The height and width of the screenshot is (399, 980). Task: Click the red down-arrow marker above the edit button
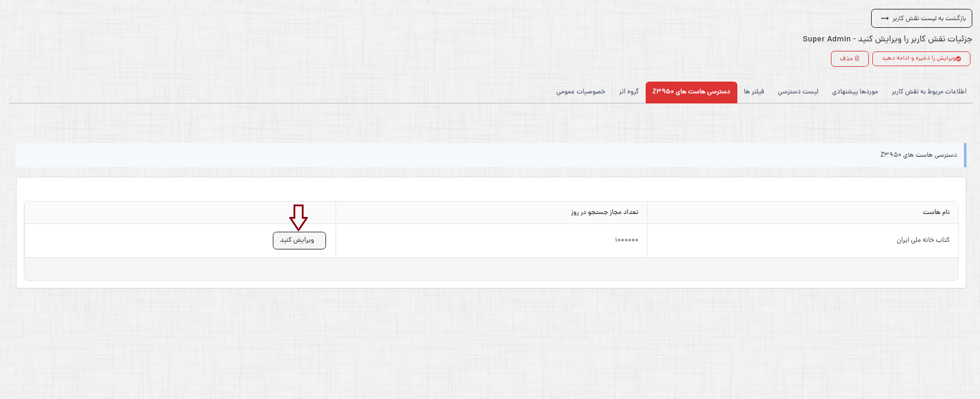[298, 217]
